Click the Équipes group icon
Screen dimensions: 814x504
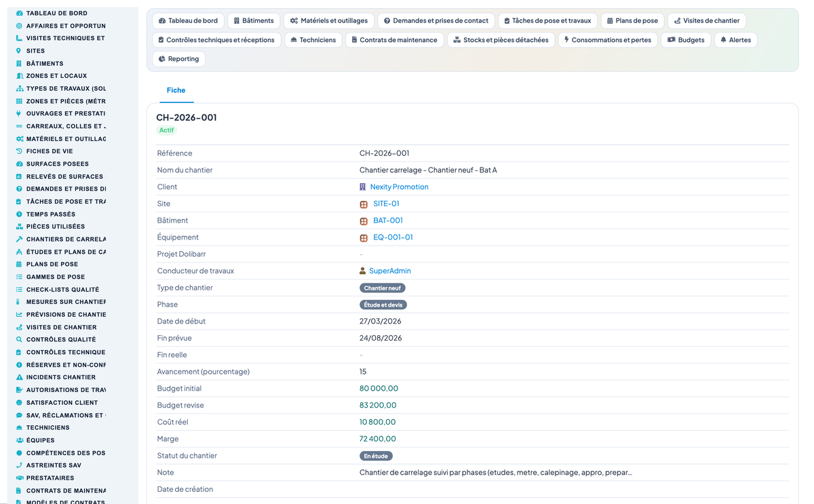[x=19, y=440]
